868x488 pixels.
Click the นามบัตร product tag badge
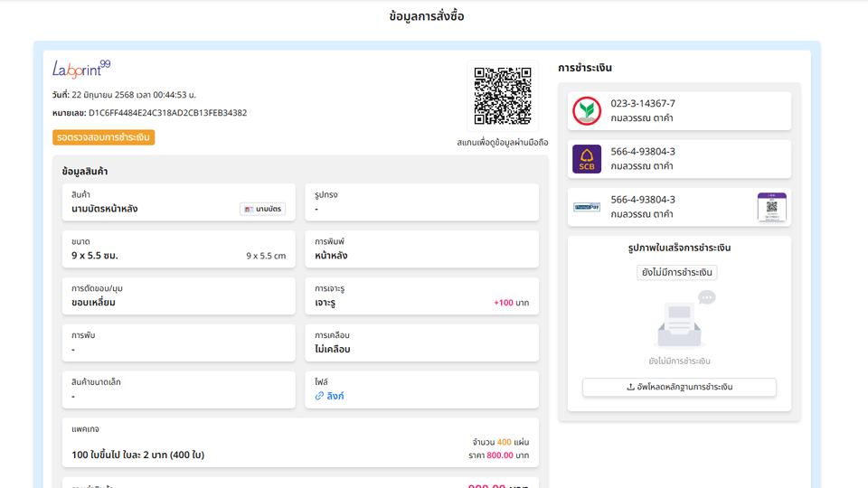point(263,209)
